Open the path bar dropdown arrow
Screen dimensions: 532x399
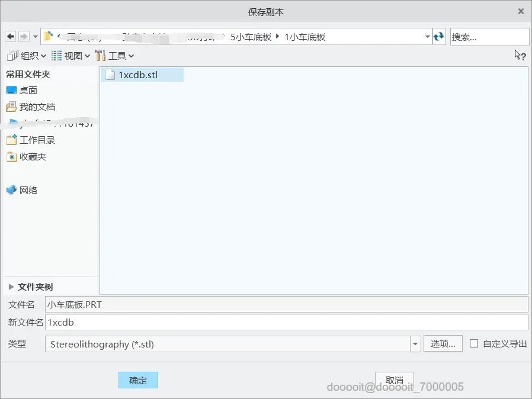427,36
